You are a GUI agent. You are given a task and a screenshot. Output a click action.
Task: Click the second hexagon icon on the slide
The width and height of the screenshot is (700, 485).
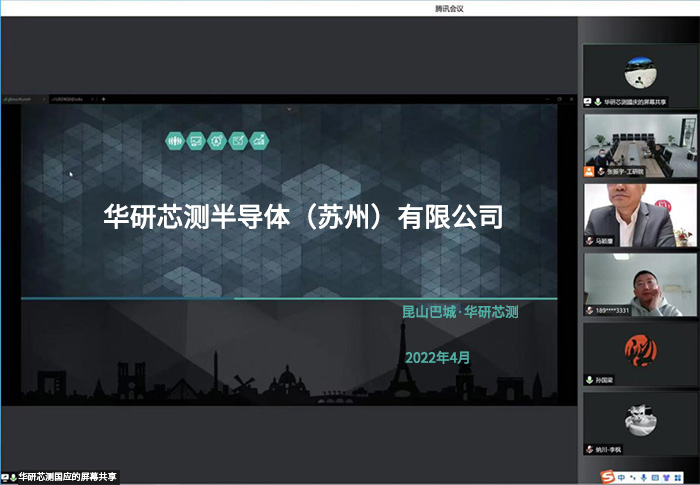click(196, 141)
